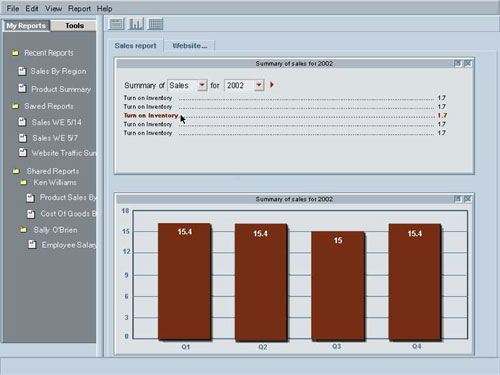Click the Website Traffic document icon
This screenshot has height=375, width=500.
22,152
